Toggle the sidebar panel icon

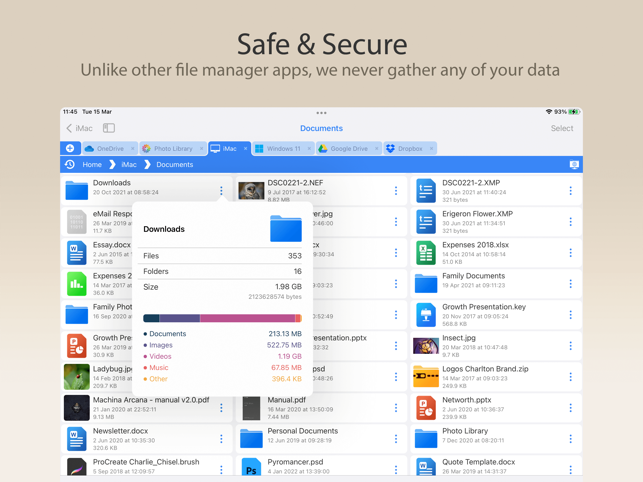109,128
